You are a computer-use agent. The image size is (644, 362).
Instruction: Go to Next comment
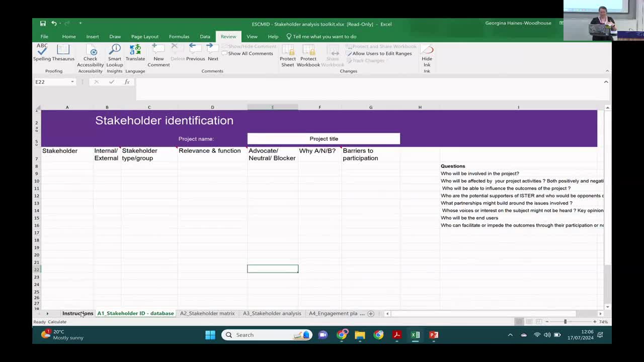tap(213, 52)
